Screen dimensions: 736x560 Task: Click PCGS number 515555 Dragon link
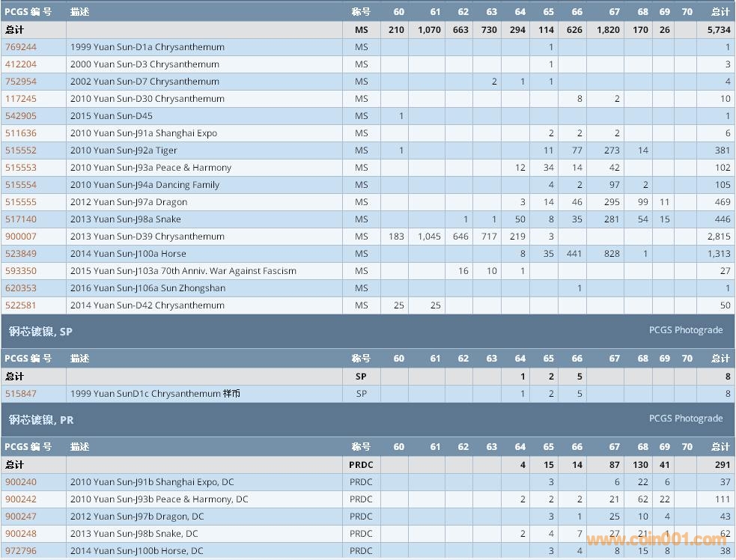click(20, 202)
